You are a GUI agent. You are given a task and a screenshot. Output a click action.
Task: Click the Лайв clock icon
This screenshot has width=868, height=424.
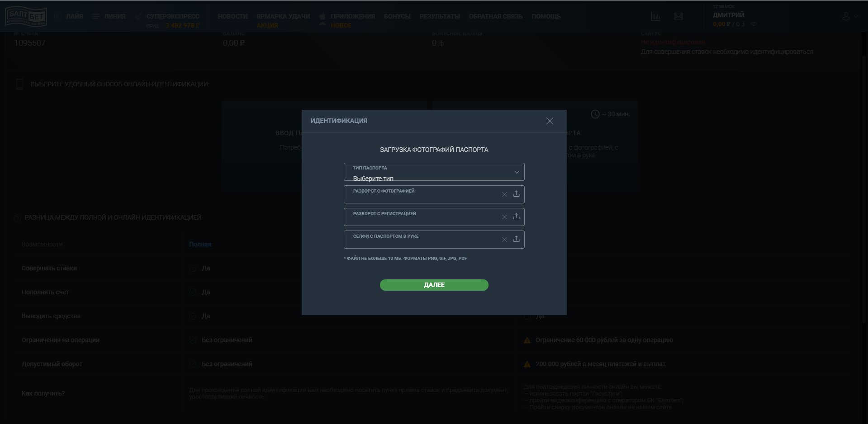[58, 16]
